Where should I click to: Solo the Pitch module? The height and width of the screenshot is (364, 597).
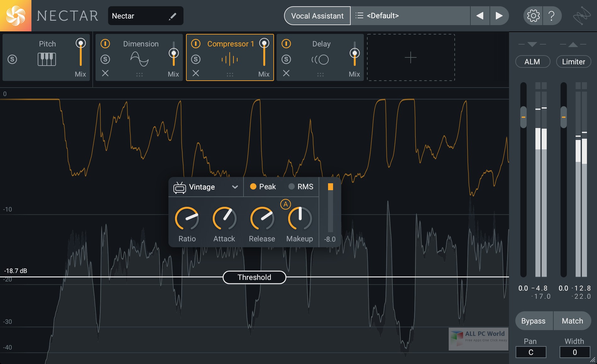click(x=12, y=59)
